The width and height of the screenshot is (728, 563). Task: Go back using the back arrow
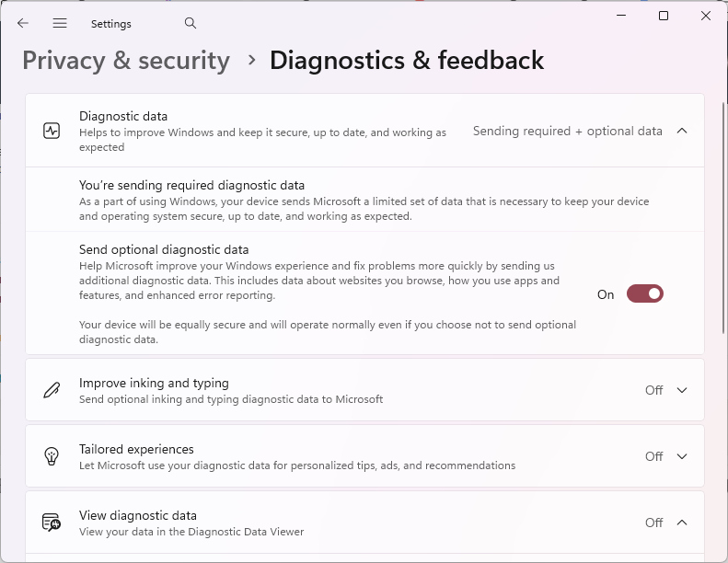(23, 23)
